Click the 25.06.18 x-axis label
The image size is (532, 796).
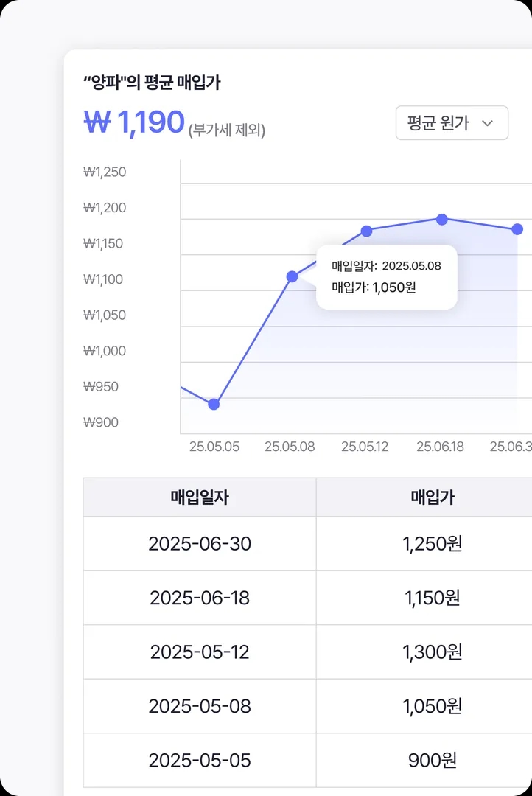point(440,447)
